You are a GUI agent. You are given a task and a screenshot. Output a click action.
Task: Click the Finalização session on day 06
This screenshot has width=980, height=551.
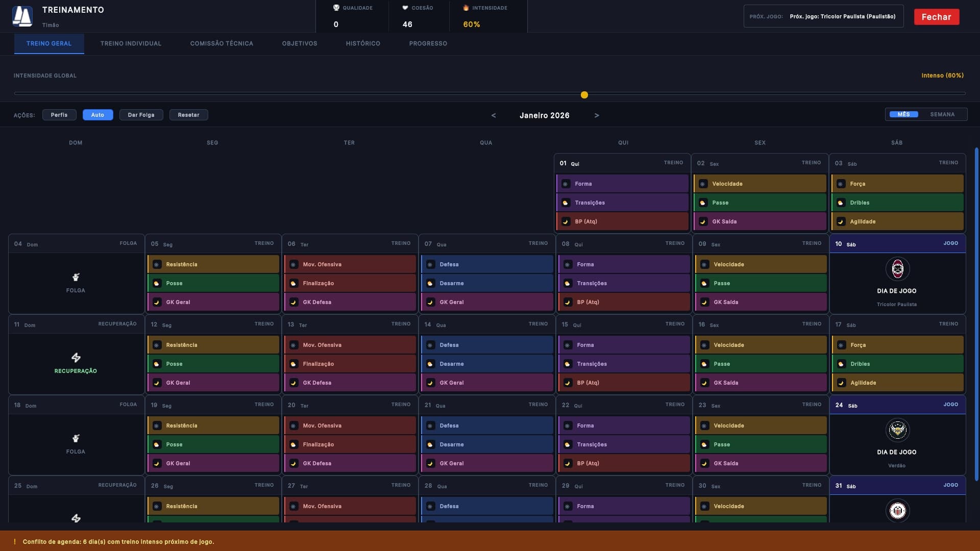coord(350,283)
